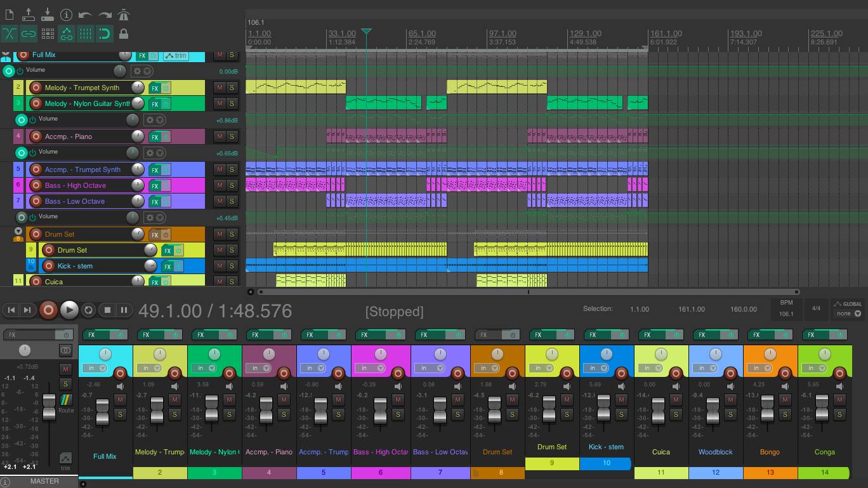The image size is (868, 488).
Task: Solo the Melody - Trumpet Synth track
Action: [x=232, y=88]
